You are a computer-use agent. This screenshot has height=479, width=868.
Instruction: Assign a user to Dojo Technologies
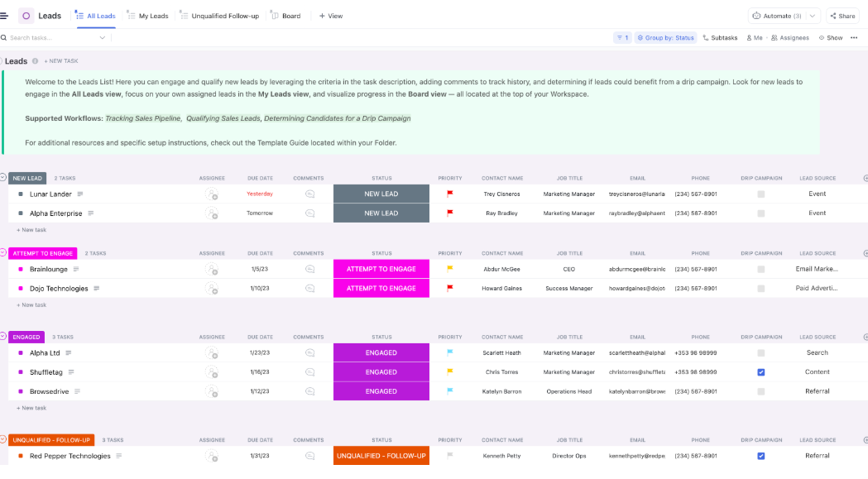[x=212, y=289]
